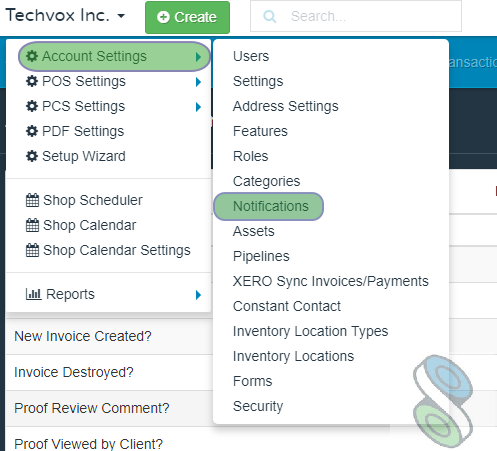
Task: Expand the Account Settings submenu arrow
Action: coord(198,57)
